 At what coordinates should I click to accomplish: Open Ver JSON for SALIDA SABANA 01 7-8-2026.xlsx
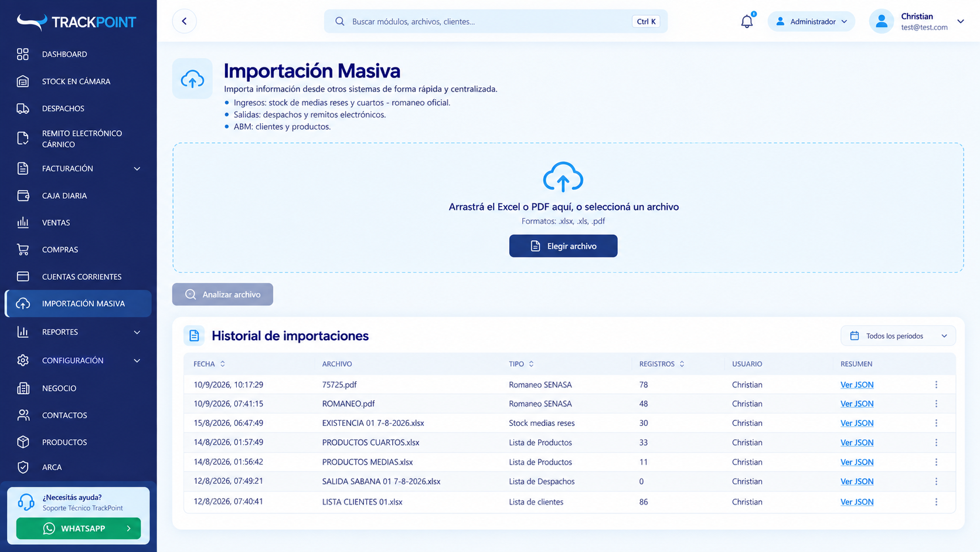(857, 481)
